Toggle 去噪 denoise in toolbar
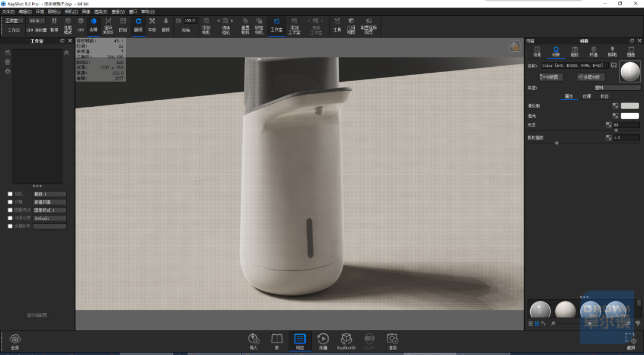This screenshot has height=355, width=644. 94,26
